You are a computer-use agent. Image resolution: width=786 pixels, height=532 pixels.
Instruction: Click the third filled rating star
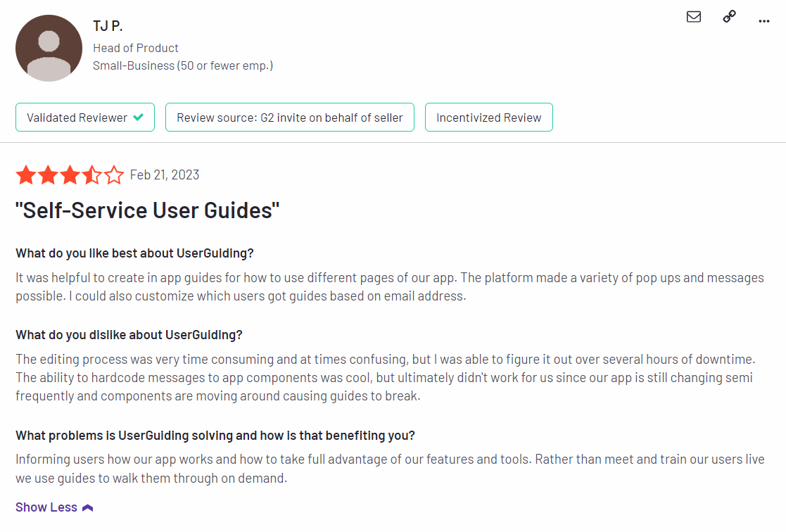tap(70, 175)
